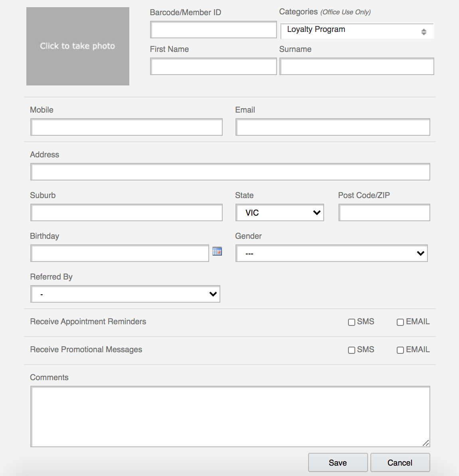Open the Birthday calendar picker icon
This screenshot has width=459, height=476.
[x=217, y=251]
